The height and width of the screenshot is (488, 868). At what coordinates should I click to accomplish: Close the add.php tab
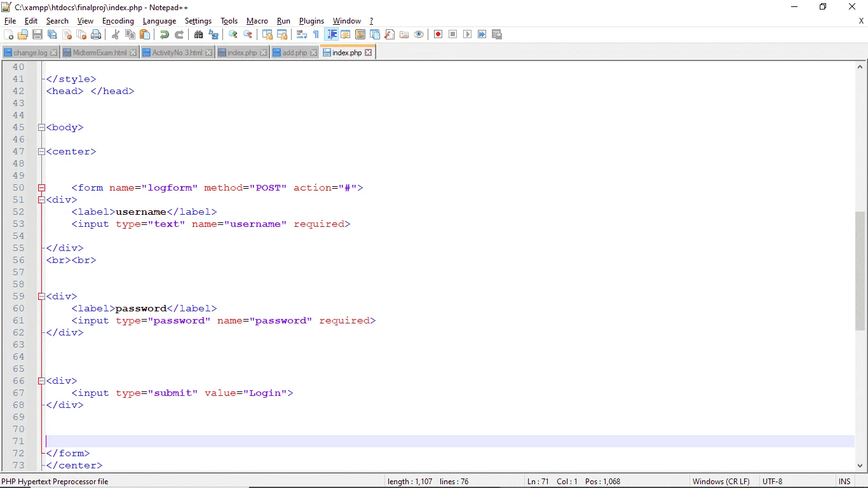pos(314,53)
